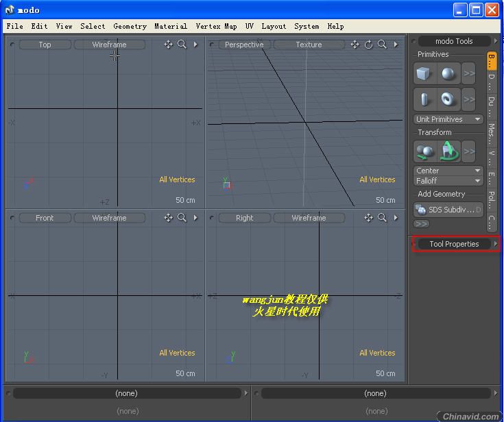Click zoom magnifier in Right viewport
This screenshot has width=504, height=422.
click(382, 218)
